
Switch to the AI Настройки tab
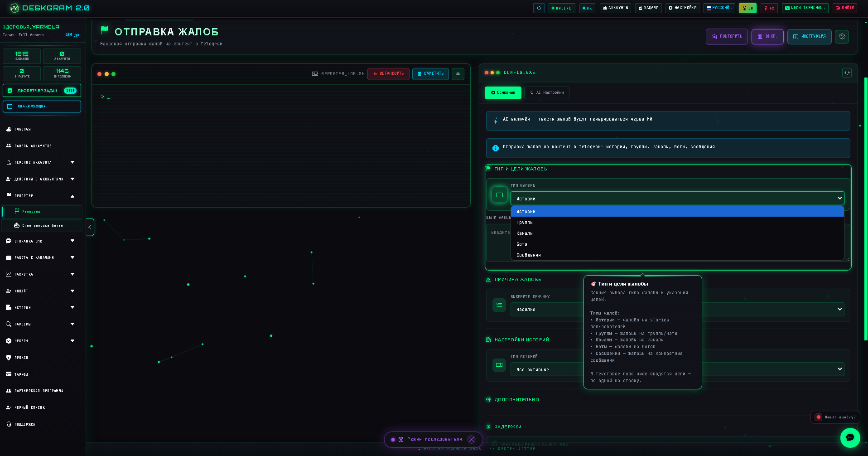click(547, 92)
